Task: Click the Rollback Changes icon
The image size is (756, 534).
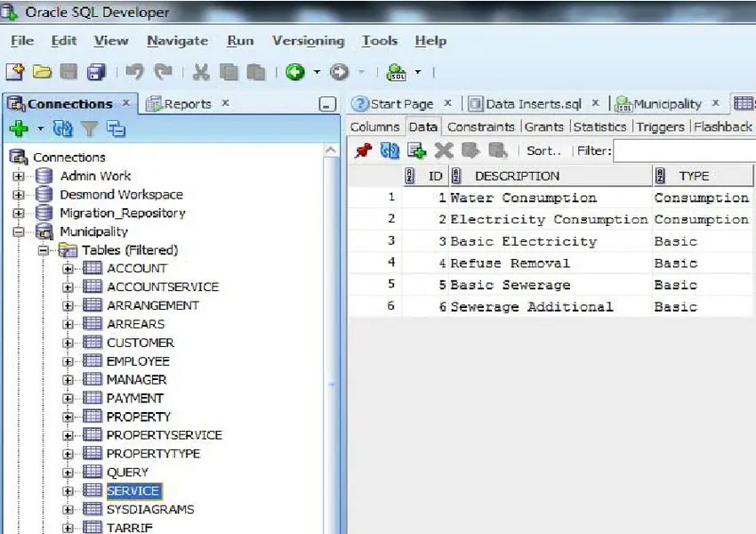Action: [497, 151]
